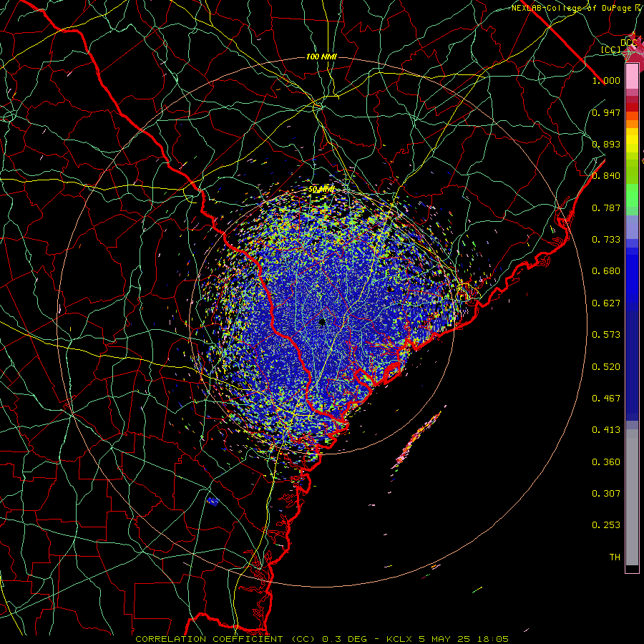The width and height of the screenshot is (644, 644).
Task: Select the yellow swatch on the color bar
Action: (632, 141)
